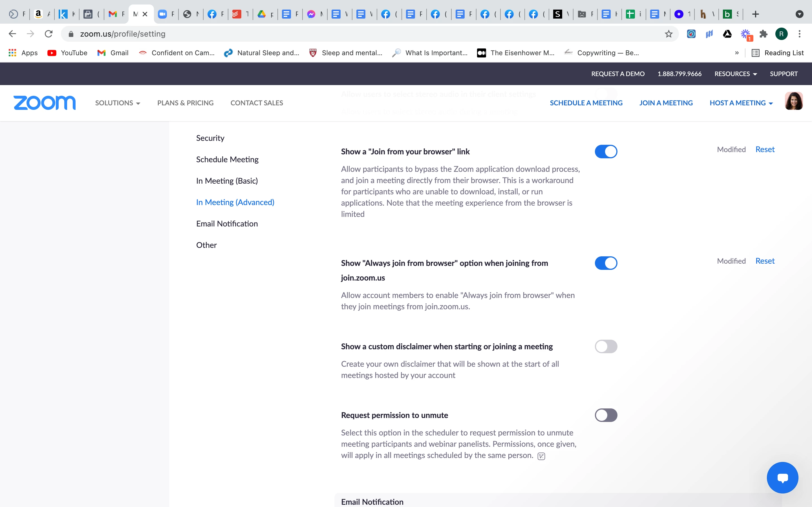Click the info icon after 'same person'
This screenshot has height=507, width=812.
point(541,456)
